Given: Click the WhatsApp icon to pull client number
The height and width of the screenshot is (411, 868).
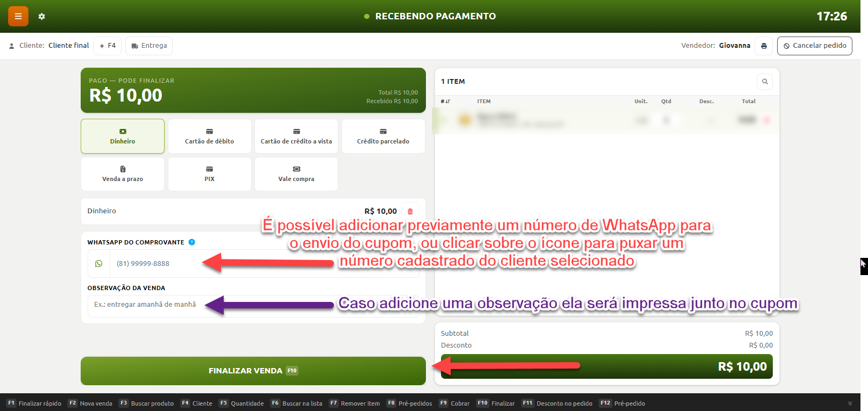Looking at the screenshot, I should (x=98, y=264).
